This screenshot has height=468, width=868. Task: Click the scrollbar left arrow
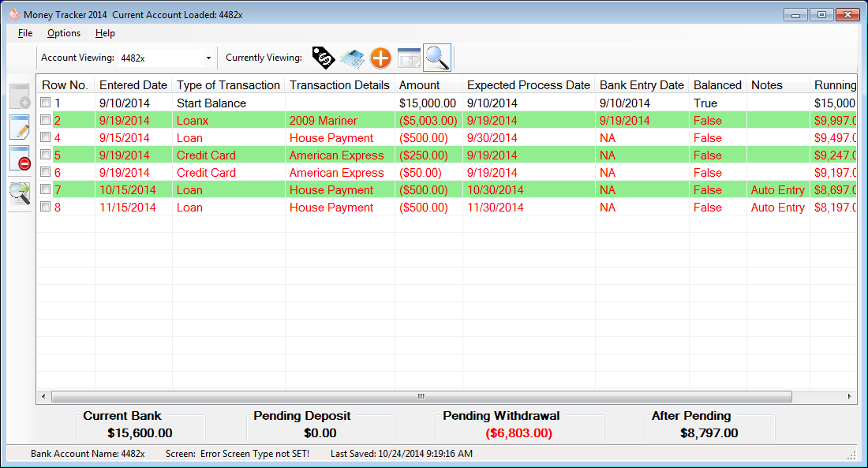tap(43, 396)
